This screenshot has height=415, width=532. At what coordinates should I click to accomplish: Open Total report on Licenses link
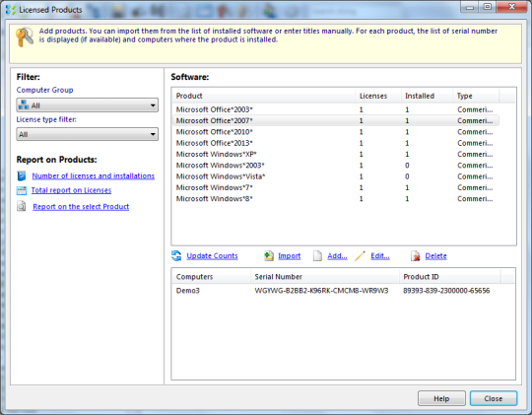click(71, 190)
